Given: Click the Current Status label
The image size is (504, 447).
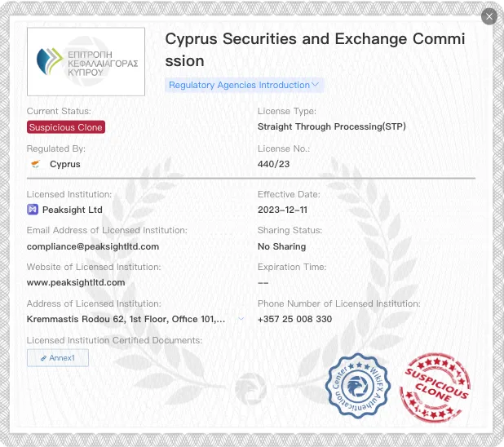Looking at the screenshot, I should [x=59, y=111].
